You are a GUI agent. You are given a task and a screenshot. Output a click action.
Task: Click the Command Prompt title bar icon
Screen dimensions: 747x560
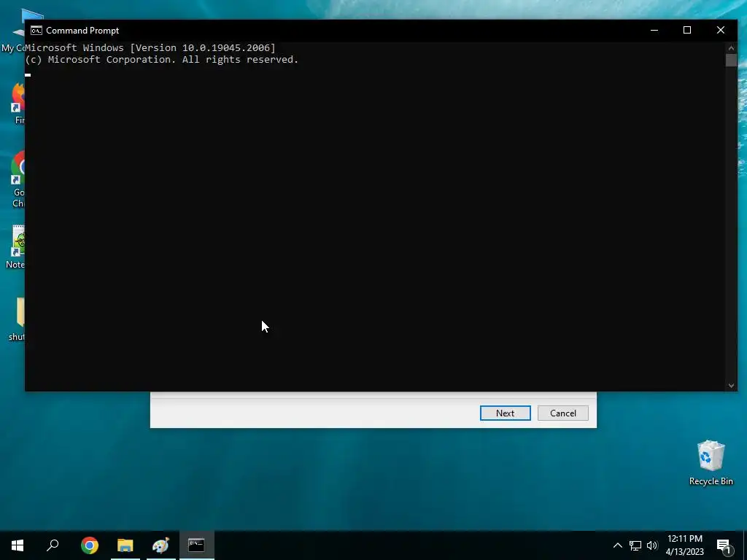[x=36, y=31]
